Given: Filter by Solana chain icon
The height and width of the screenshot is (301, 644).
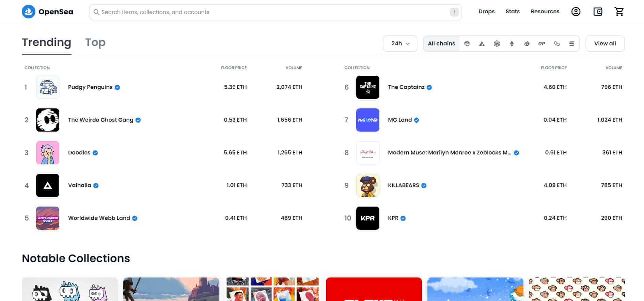Looking at the screenshot, I should pos(572,44).
